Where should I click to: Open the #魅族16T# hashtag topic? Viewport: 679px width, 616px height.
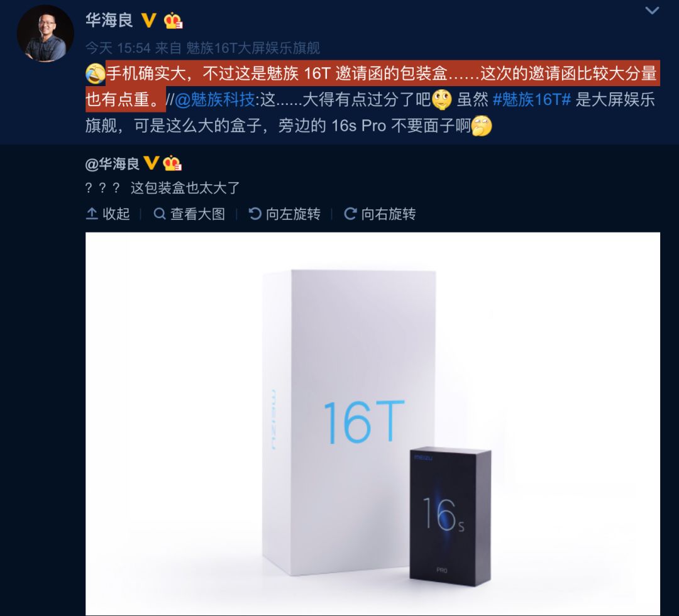click(532, 99)
